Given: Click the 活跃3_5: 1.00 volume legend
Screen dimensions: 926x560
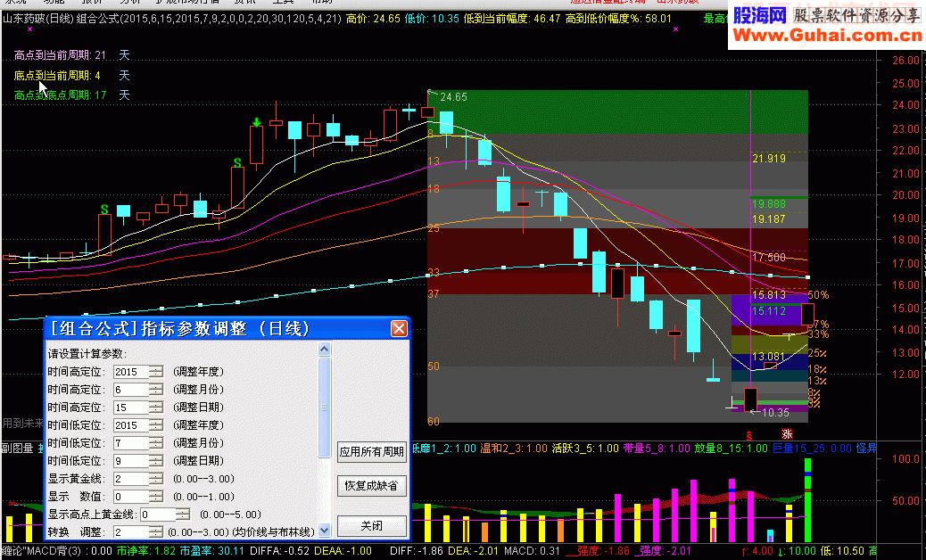Looking at the screenshot, I should coord(585,449).
